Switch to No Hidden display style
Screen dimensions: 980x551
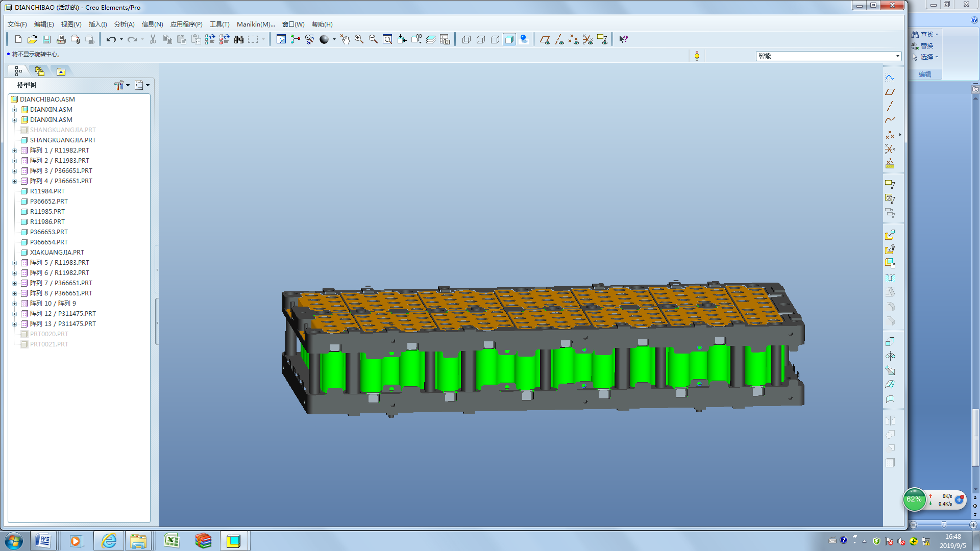pyautogui.click(x=495, y=39)
